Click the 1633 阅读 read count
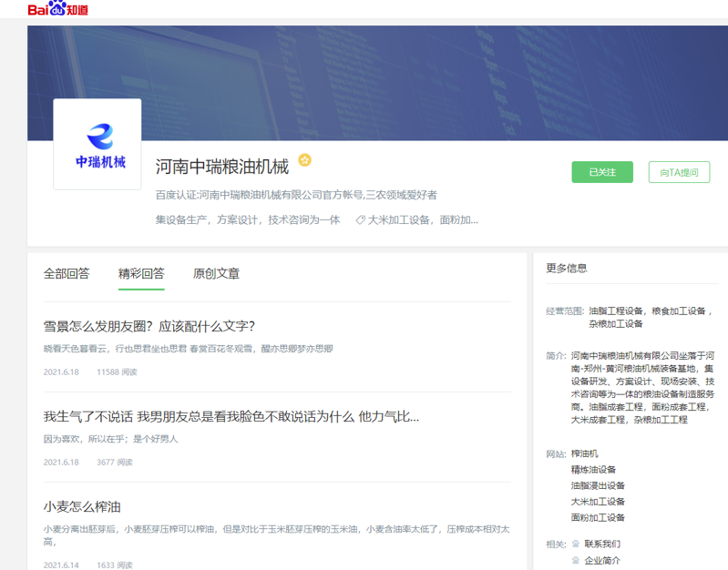Image resolution: width=728 pixels, height=570 pixels. 115,565
